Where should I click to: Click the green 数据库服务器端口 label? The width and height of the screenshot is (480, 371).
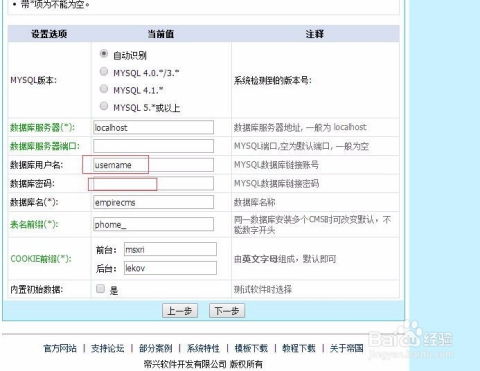click(x=45, y=146)
